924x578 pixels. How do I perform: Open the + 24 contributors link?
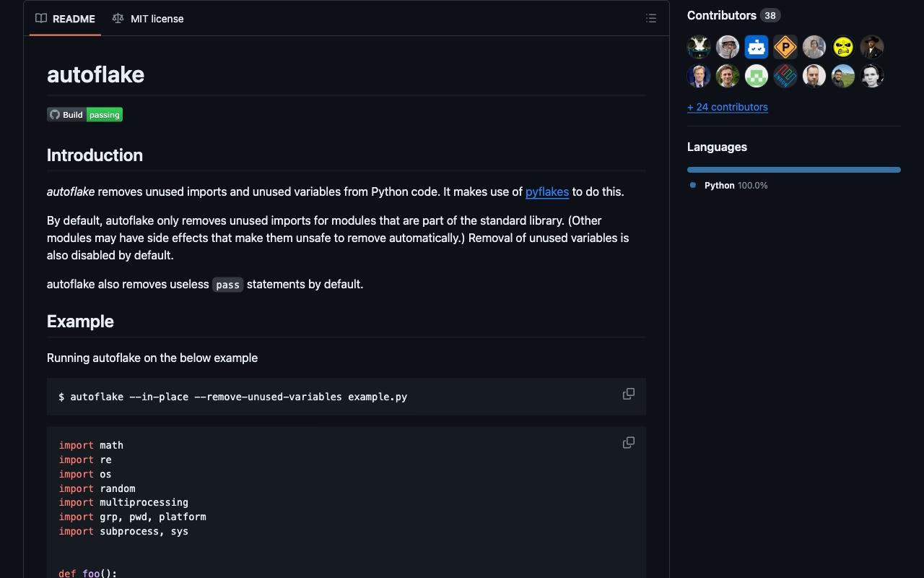click(728, 107)
